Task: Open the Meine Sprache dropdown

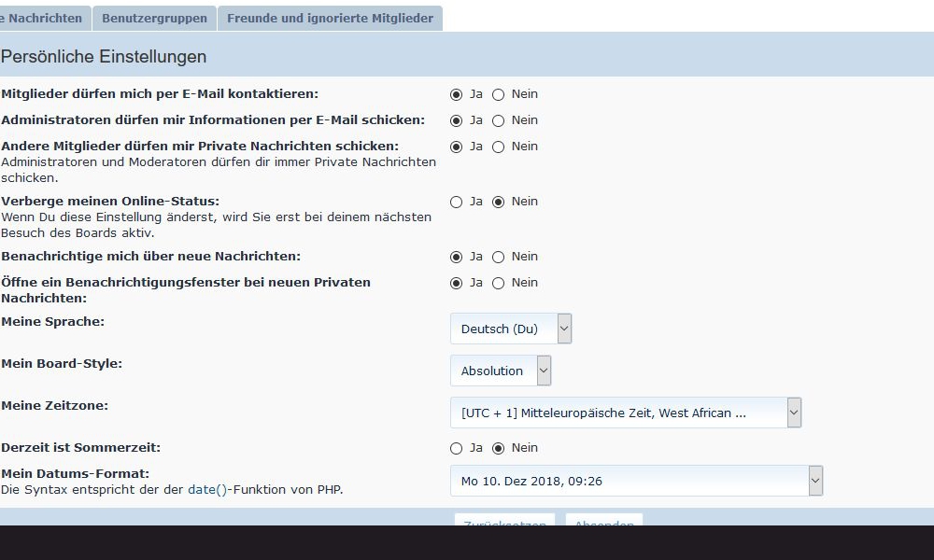Action: [511, 329]
